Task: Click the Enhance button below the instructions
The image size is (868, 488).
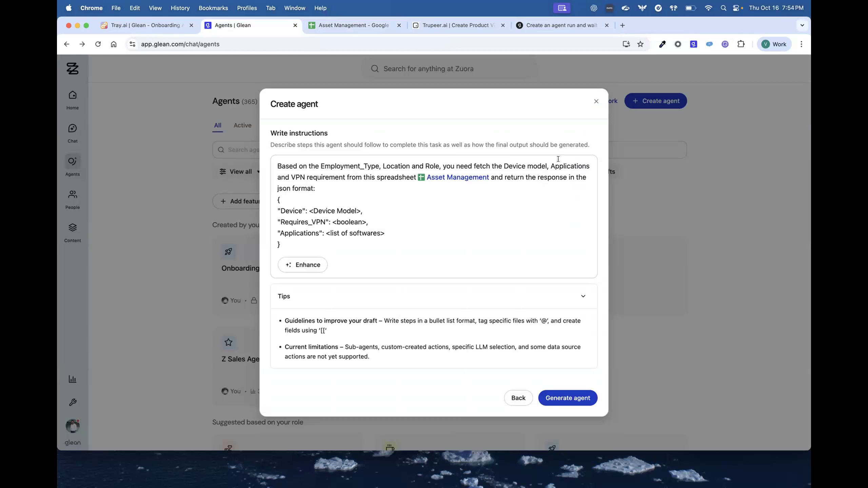Action: (x=302, y=265)
